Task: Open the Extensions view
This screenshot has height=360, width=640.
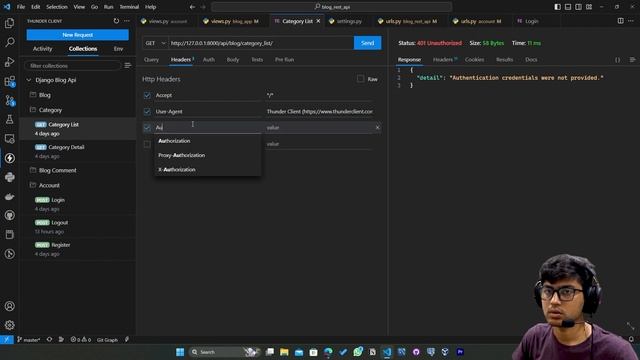Action: [x=9, y=81]
